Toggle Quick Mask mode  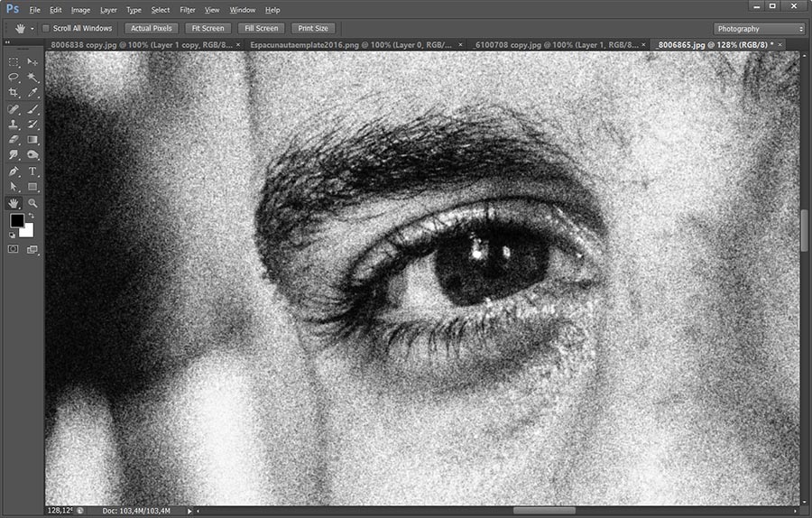pos(13,249)
